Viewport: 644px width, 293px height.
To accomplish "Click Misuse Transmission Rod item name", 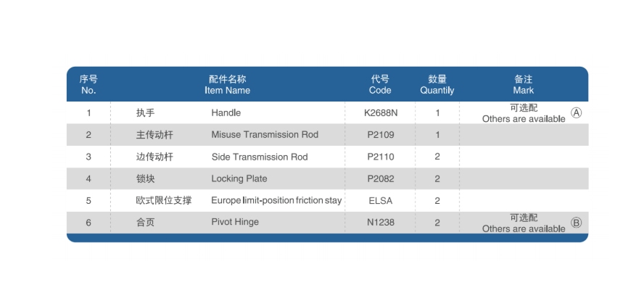I will [265, 135].
